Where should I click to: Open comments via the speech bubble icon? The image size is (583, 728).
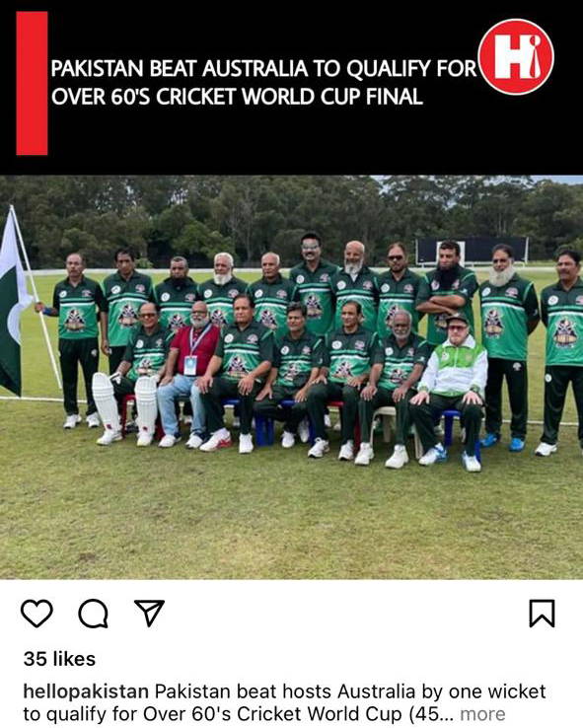click(x=94, y=614)
